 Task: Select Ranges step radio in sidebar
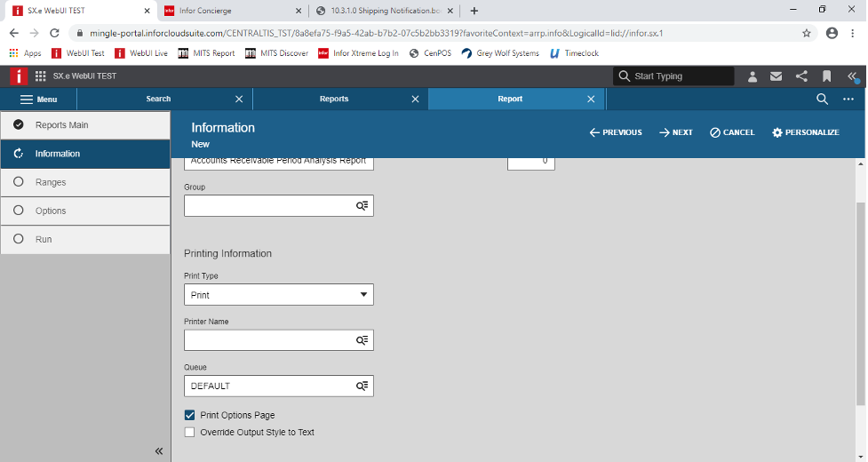coord(19,182)
